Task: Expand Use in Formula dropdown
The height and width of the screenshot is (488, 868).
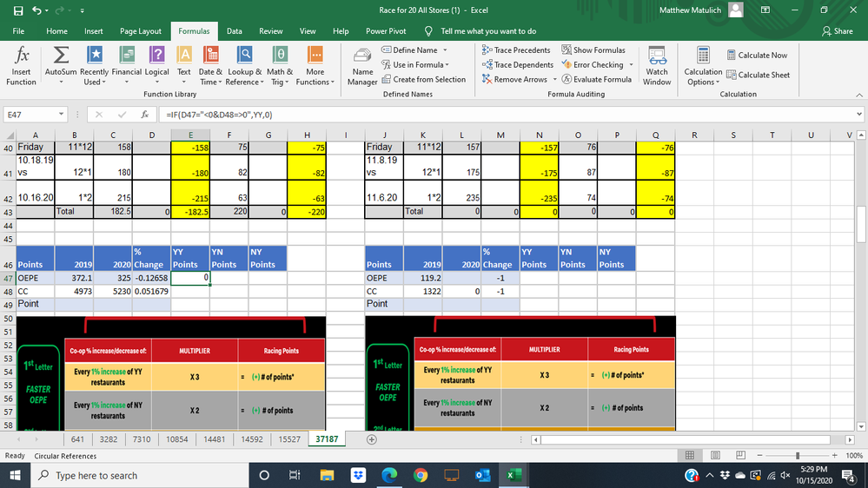Action: 447,65
